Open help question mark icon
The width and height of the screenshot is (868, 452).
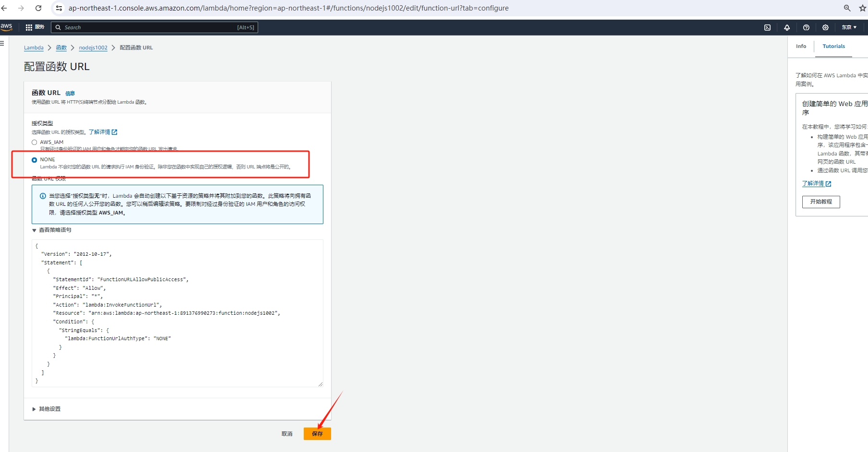pyautogui.click(x=806, y=27)
